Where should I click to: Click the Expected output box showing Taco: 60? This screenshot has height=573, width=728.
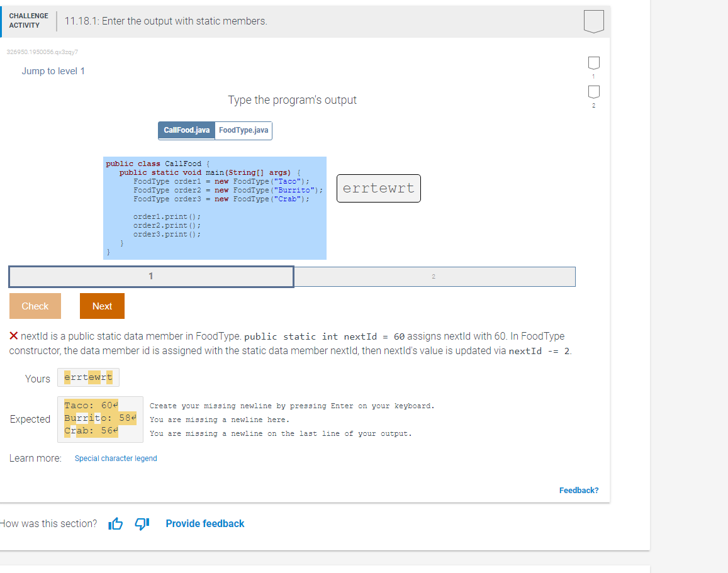(x=99, y=419)
